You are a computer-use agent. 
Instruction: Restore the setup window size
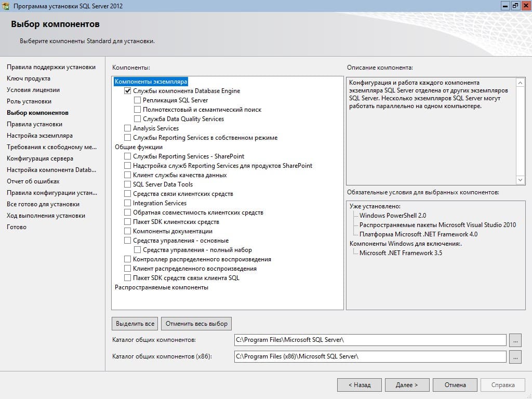coord(515,6)
